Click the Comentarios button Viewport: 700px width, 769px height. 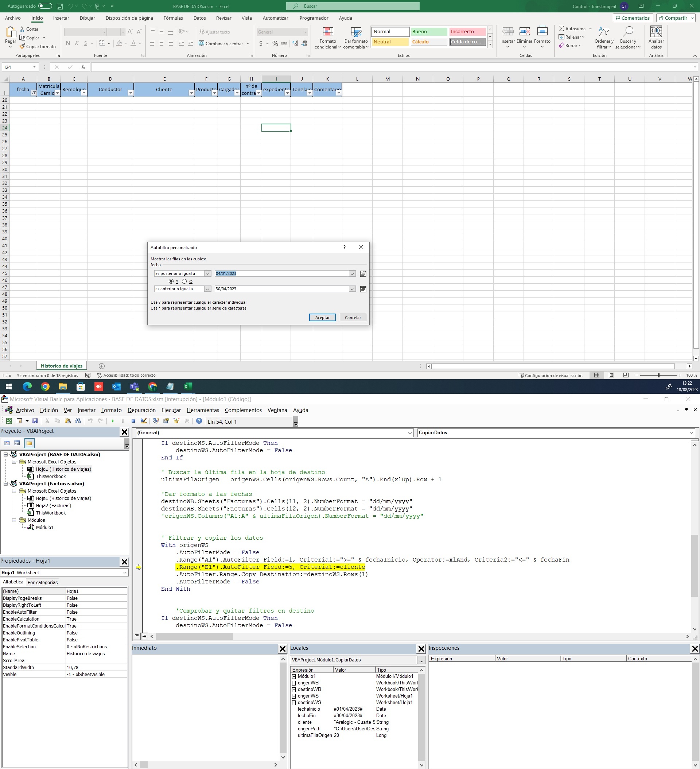633,18
